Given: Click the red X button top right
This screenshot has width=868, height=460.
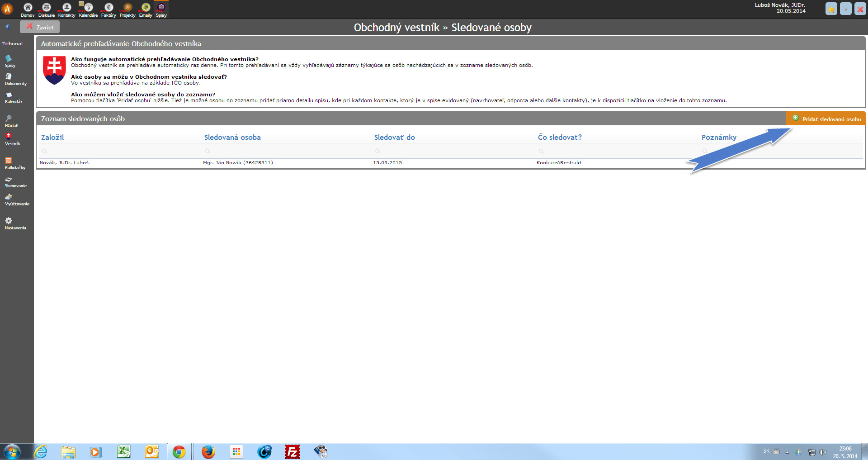Looking at the screenshot, I should click(860, 9).
